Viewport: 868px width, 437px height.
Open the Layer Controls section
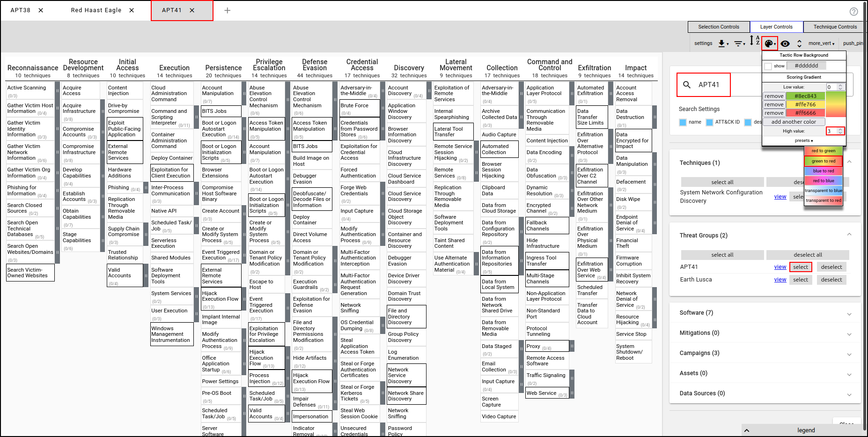click(776, 27)
